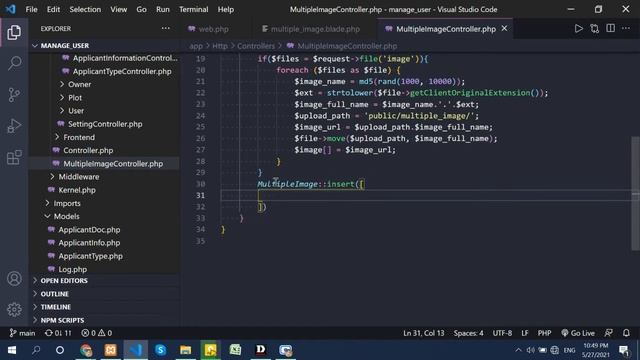Open the View menu

(118, 9)
